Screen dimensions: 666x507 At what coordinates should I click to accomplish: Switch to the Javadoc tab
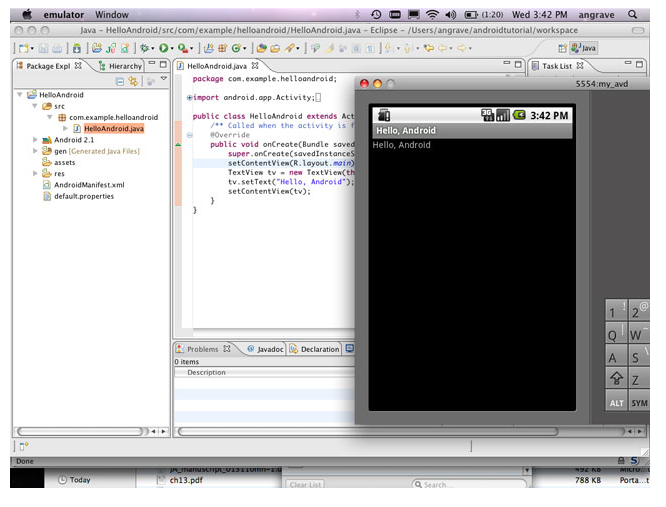click(265, 349)
